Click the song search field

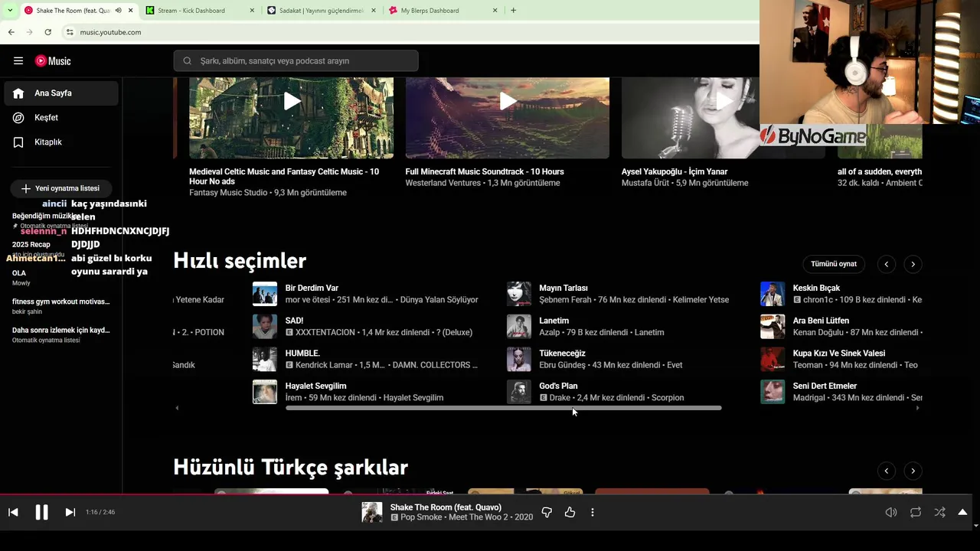click(x=296, y=60)
